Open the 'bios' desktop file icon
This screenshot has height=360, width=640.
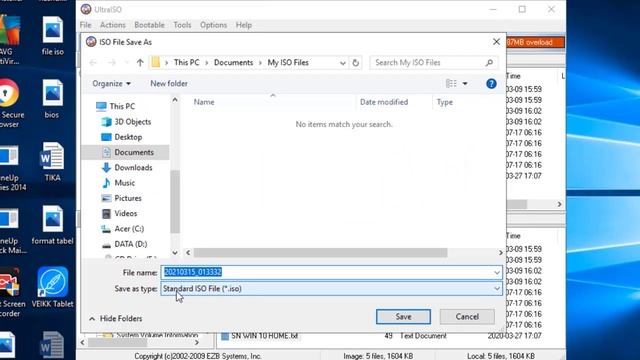tap(52, 99)
